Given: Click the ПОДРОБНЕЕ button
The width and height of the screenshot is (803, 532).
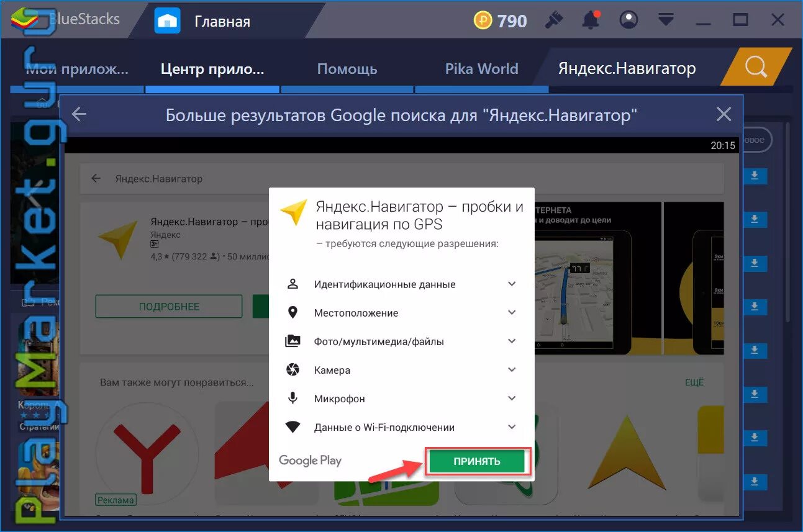Looking at the screenshot, I should [x=169, y=307].
